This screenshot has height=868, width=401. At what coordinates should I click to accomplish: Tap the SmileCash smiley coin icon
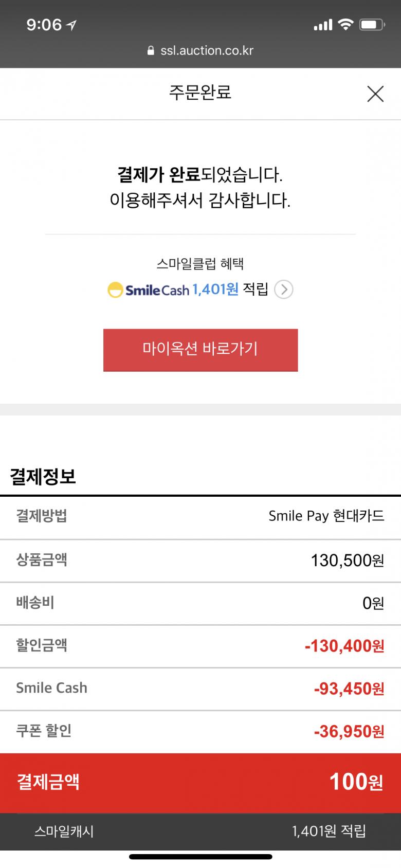(115, 290)
